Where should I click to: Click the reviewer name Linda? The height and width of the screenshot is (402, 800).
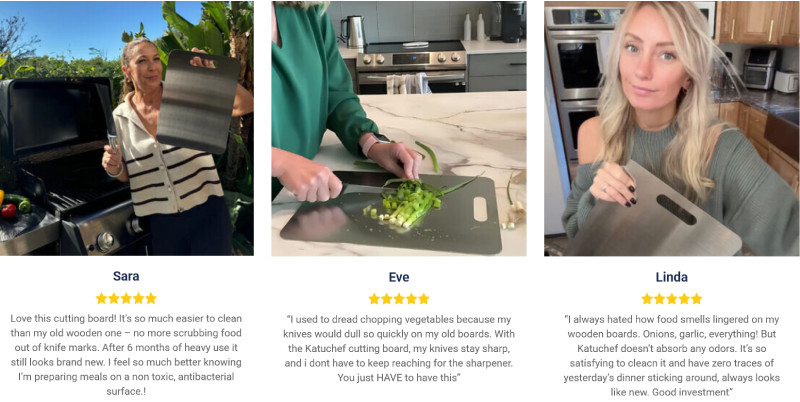pyautogui.click(x=671, y=277)
